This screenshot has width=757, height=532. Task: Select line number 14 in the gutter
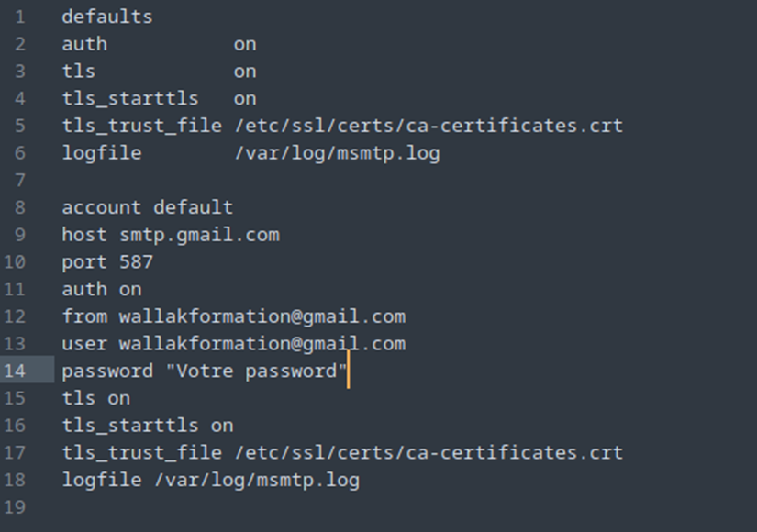point(15,371)
